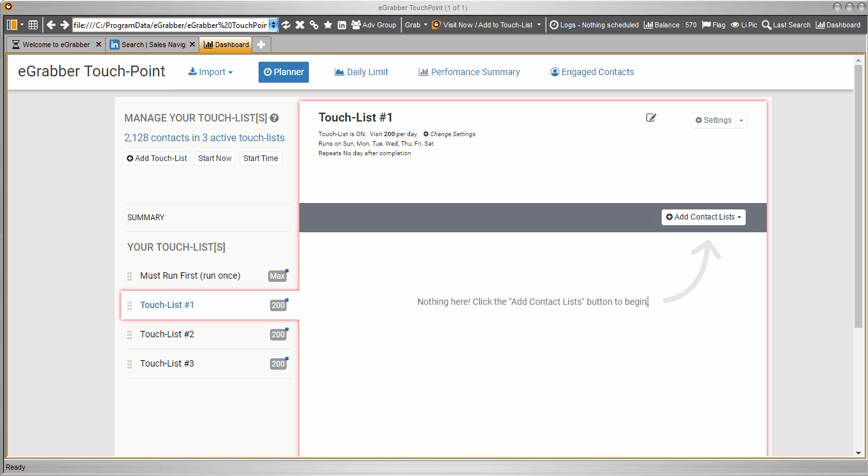Click the 200 badge on Touch-List #3
Screen dimensions: 868x476
tap(278, 364)
